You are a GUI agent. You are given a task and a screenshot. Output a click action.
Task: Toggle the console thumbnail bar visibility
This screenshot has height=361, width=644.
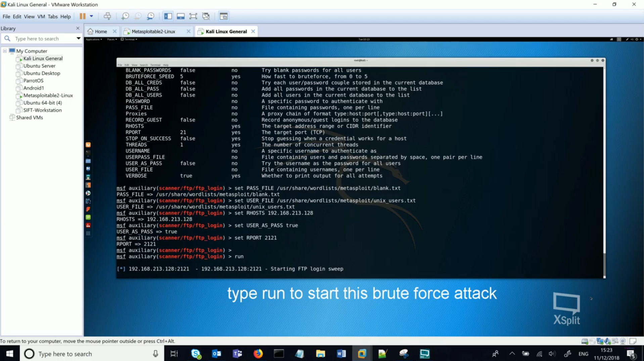click(x=180, y=16)
